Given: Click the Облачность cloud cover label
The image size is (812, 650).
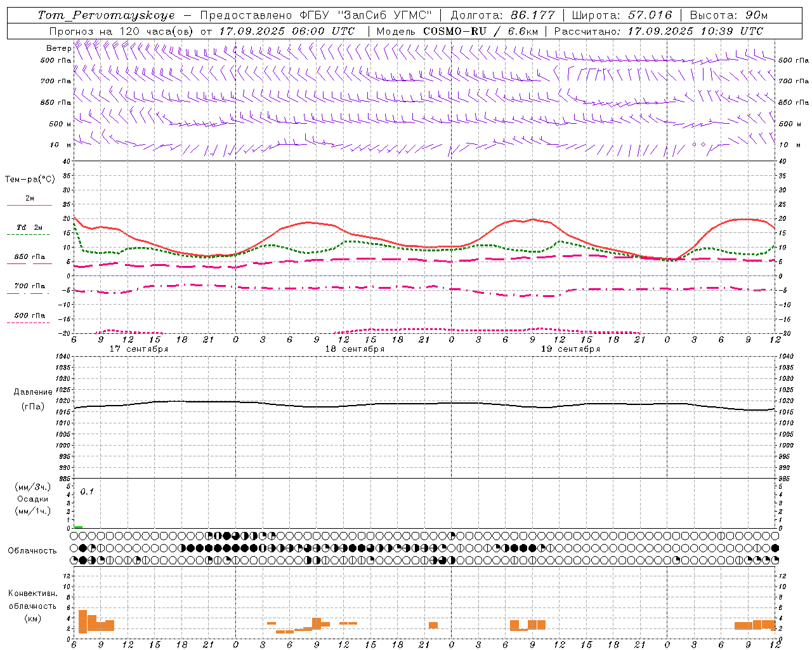Looking at the screenshot, I should (32, 550).
